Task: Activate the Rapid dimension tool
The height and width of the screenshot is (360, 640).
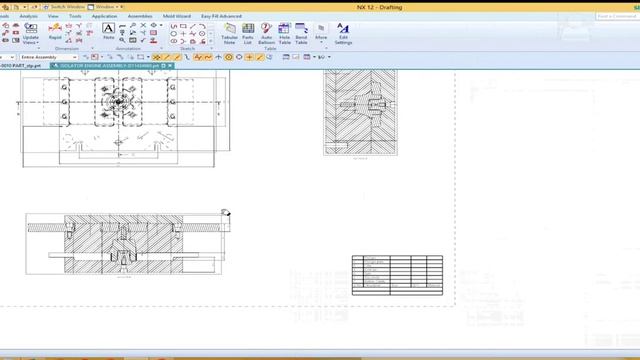Action: [55, 31]
